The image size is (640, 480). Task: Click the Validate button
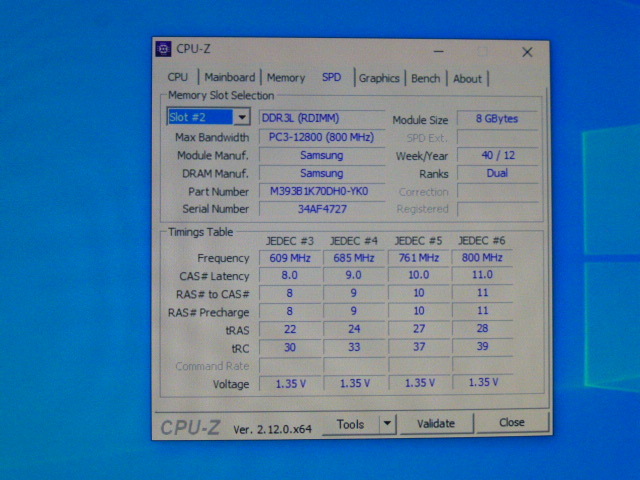pyautogui.click(x=436, y=424)
